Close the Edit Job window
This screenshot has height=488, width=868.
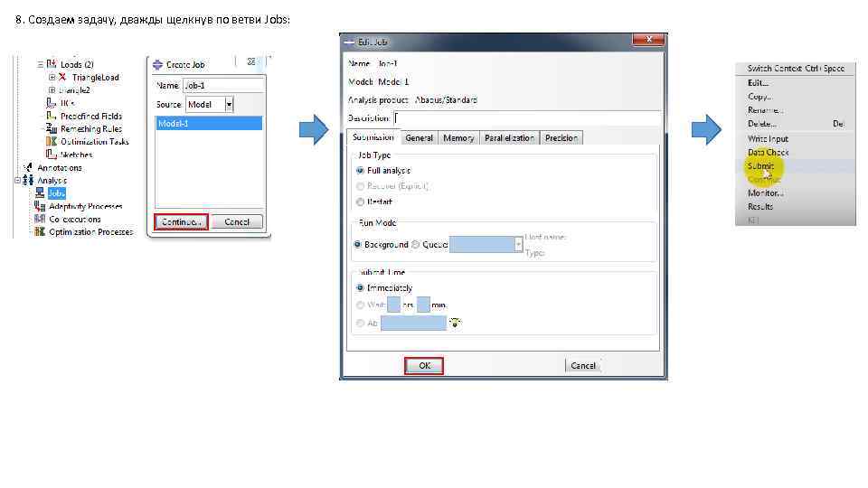[x=649, y=39]
